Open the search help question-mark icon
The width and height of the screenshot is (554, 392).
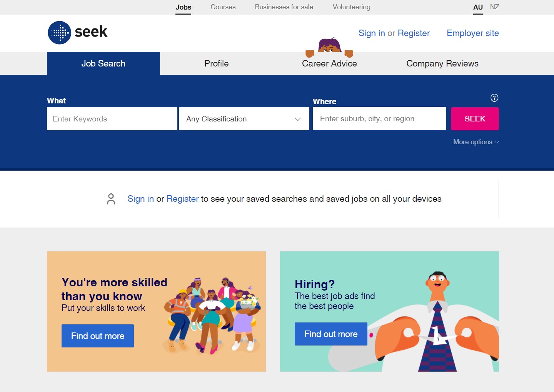[x=494, y=98]
